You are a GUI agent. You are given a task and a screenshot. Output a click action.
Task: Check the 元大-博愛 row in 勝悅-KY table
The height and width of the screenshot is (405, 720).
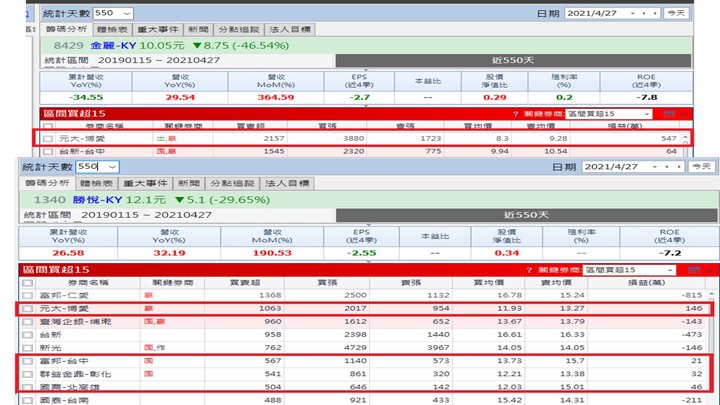[x=27, y=309]
